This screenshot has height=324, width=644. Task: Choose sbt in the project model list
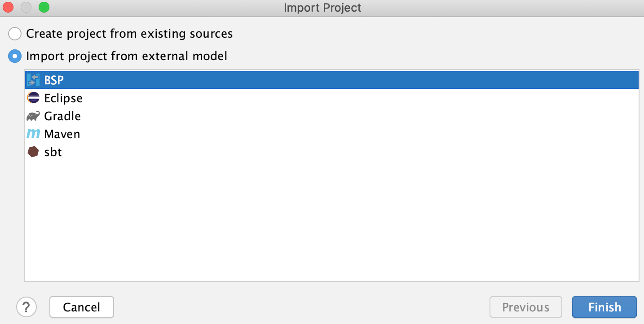(x=54, y=152)
